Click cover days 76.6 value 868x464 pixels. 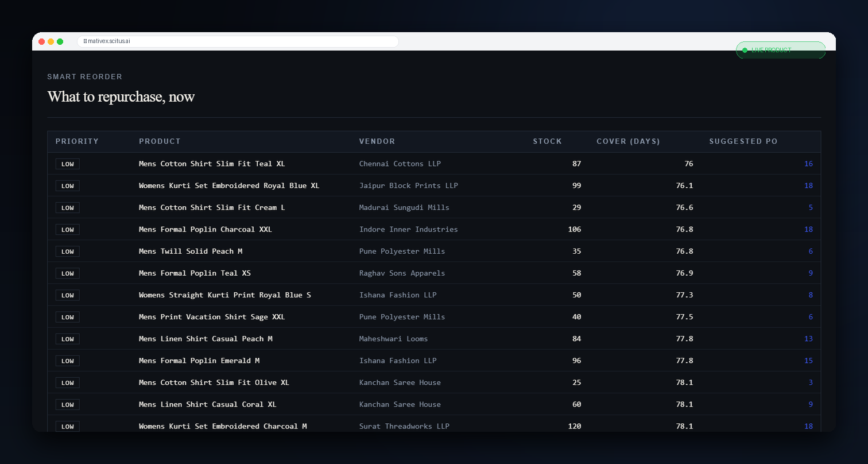pyautogui.click(x=684, y=207)
